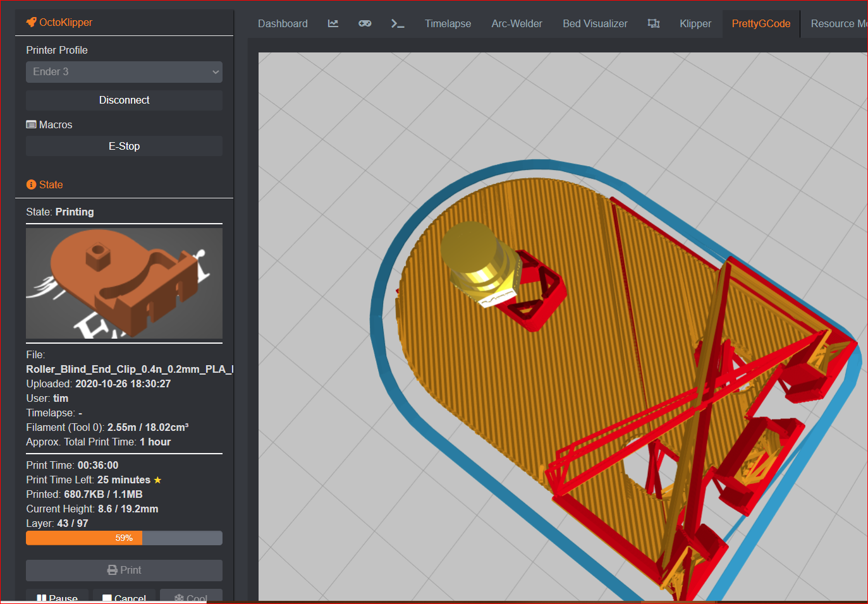Click the Disconnect button
The image size is (868, 604).
(x=124, y=100)
